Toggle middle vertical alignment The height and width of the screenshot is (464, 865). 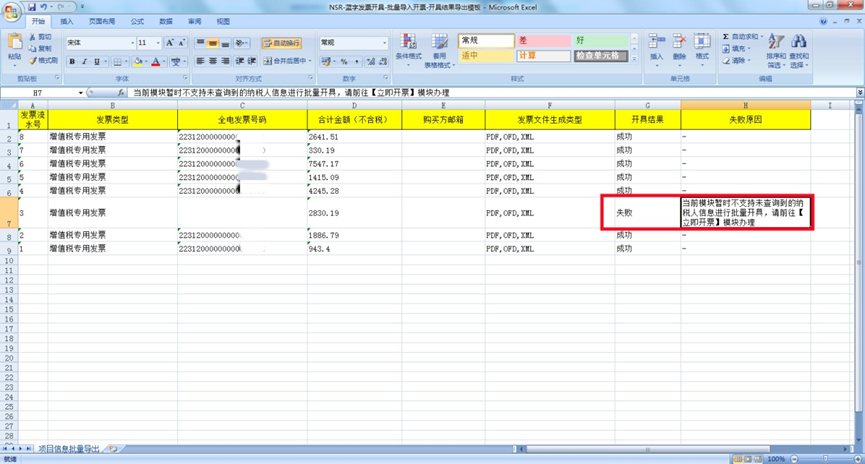click(x=213, y=42)
